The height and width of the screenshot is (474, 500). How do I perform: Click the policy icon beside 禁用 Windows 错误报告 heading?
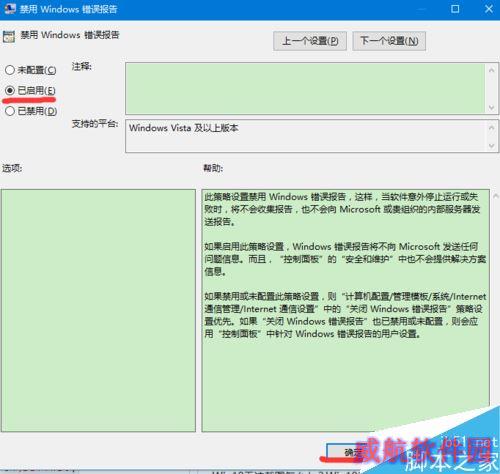click(x=9, y=36)
